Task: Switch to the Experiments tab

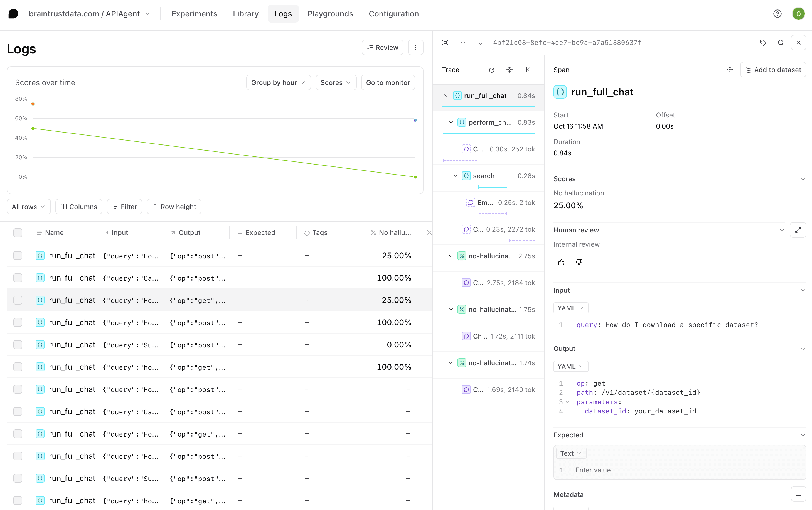Action: 194,13
